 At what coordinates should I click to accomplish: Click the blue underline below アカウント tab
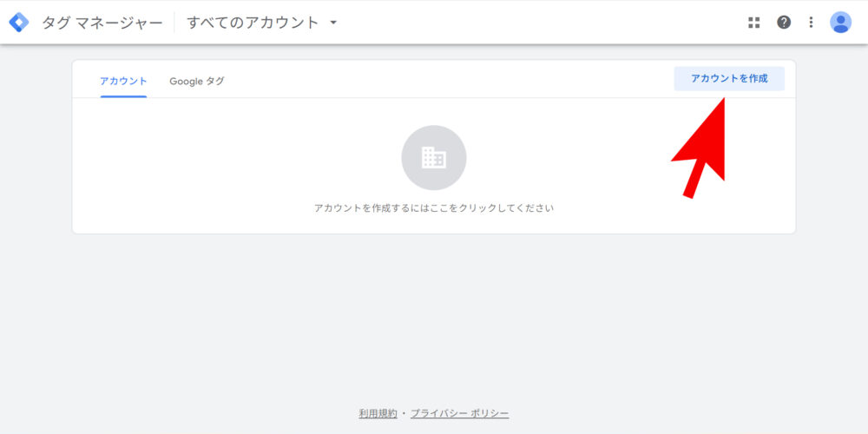[x=123, y=96]
